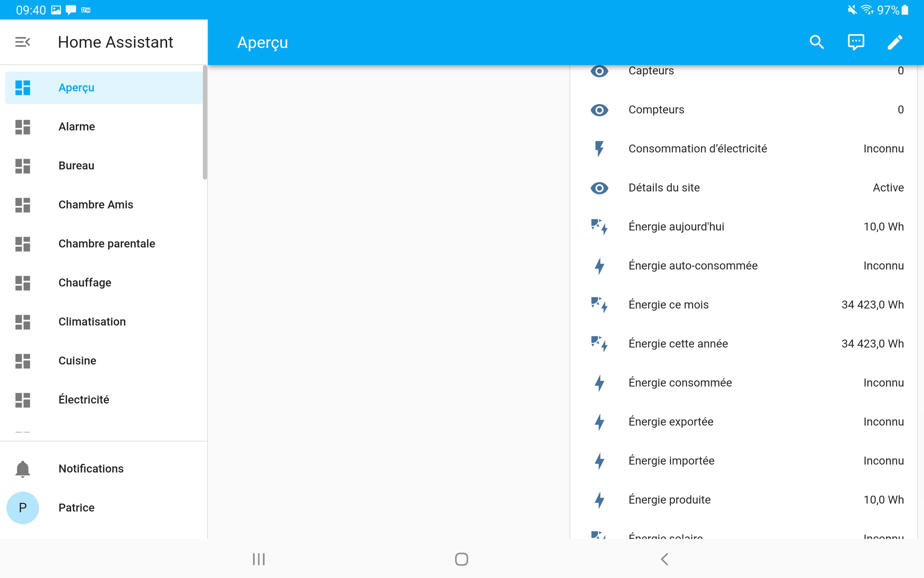
Task: Open the Bureau dashboard
Action: (x=104, y=166)
